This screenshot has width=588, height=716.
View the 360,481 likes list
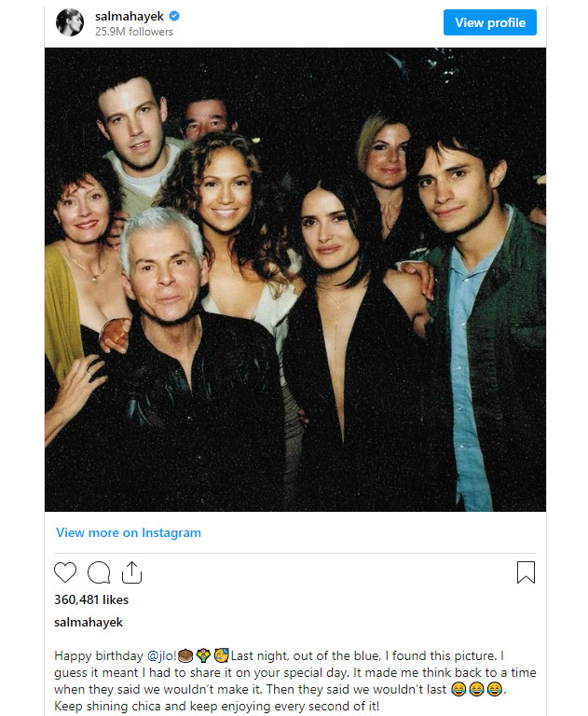click(91, 599)
